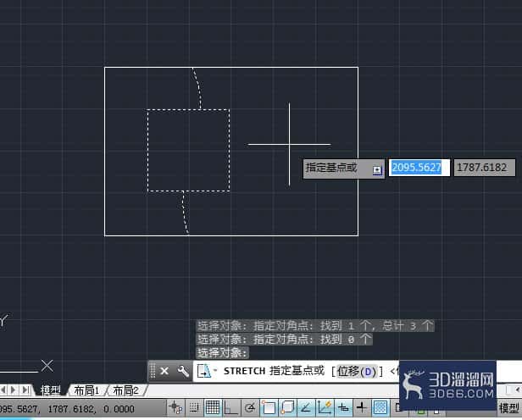The height and width of the screenshot is (420, 522).
Task: Click the STRETCH command icon in command line
Action: pos(203,371)
